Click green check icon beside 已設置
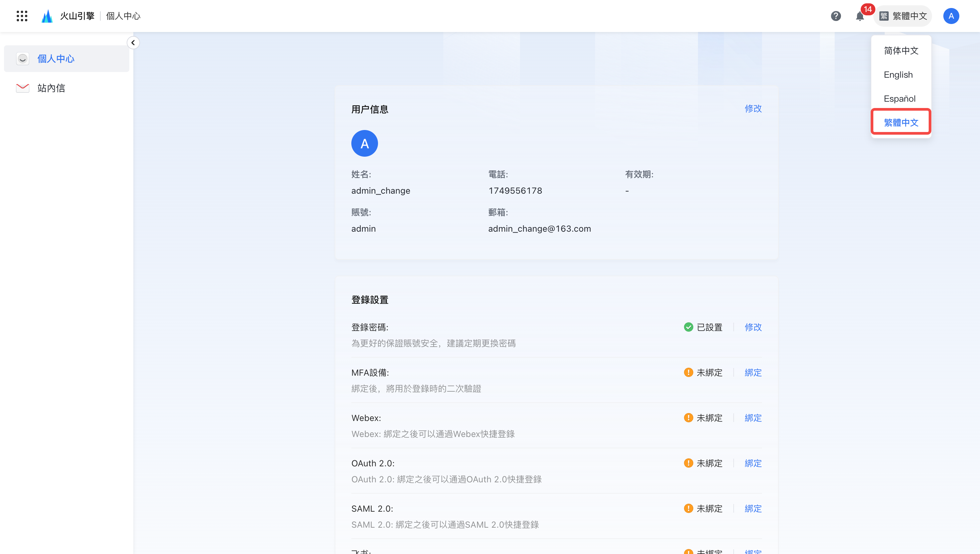Viewport: 980px width, 554px height. click(x=688, y=327)
